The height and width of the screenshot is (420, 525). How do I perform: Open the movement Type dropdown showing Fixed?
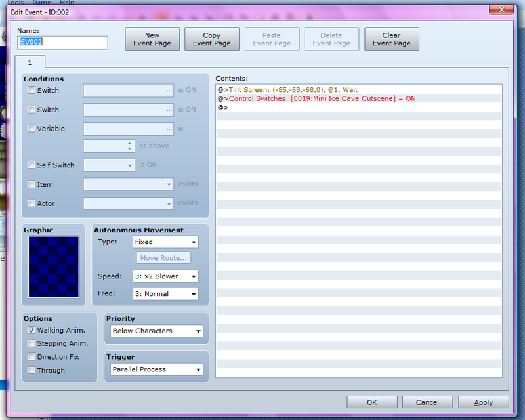[x=165, y=241]
